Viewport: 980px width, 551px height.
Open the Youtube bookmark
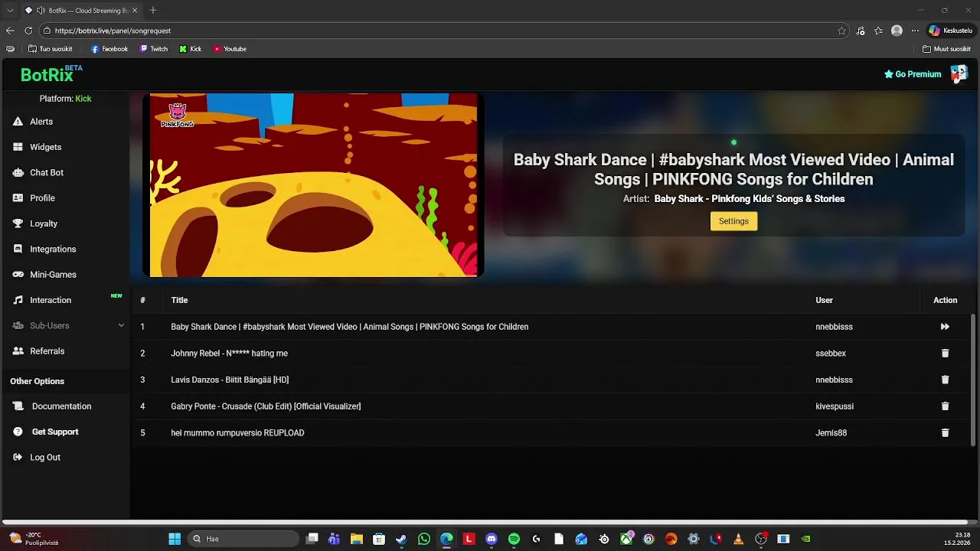[230, 49]
